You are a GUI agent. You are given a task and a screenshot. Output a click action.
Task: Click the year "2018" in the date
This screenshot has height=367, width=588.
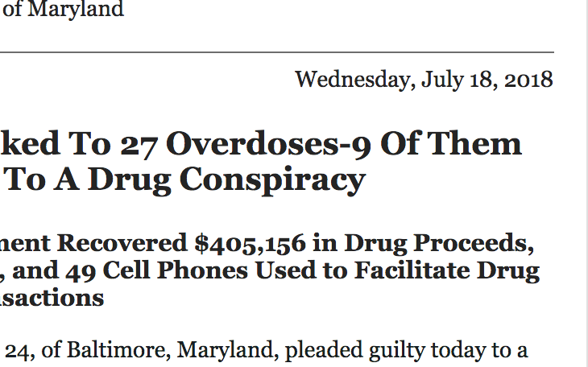pos(528,80)
